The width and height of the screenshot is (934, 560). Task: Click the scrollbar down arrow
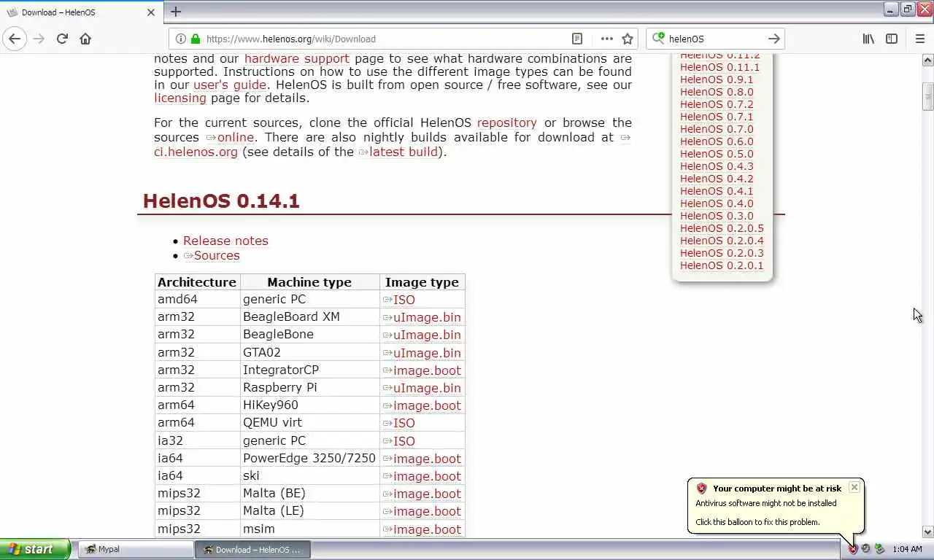click(927, 532)
